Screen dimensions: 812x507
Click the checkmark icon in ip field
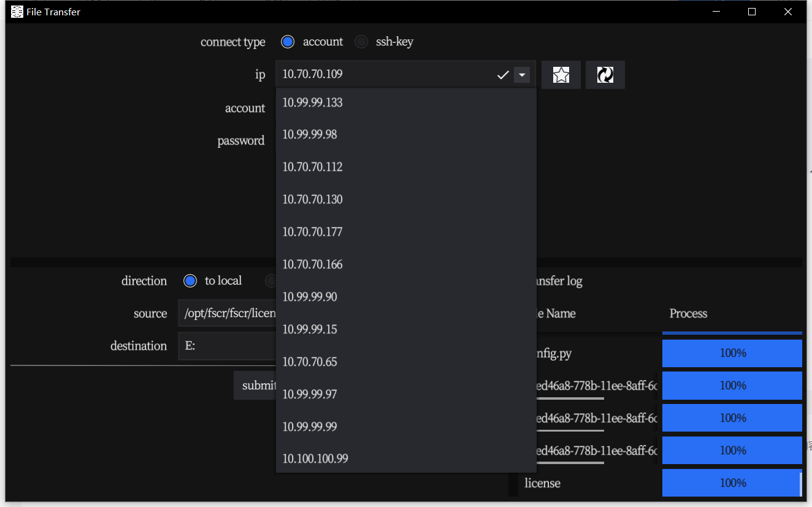coord(503,75)
